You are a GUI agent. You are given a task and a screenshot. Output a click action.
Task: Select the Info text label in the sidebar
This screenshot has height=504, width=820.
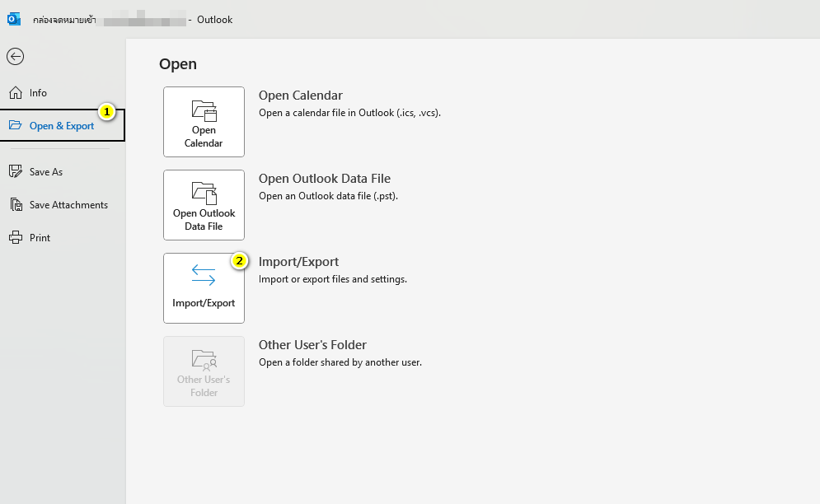(38, 93)
